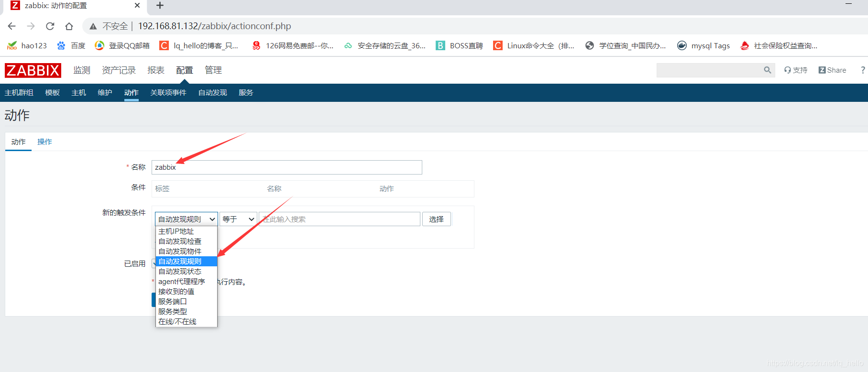Go to 模板 submenu

pos(53,92)
